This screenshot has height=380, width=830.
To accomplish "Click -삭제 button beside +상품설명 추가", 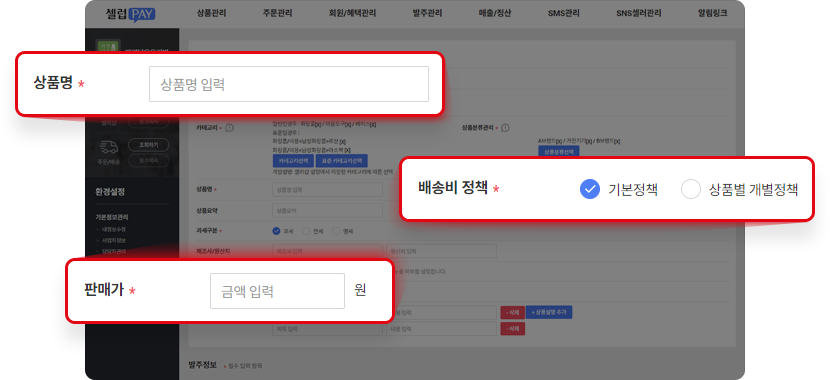I will (512, 313).
